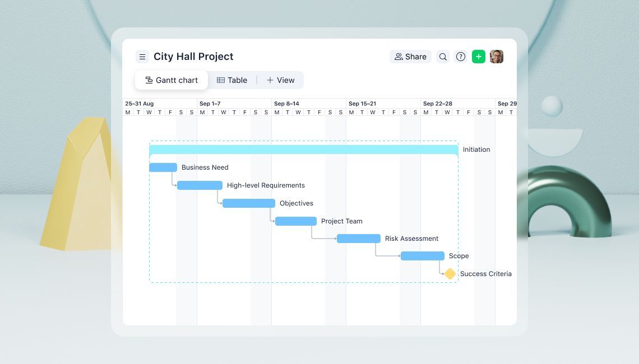Open the help question mark icon
The width and height of the screenshot is (639, 364).
(x=461, y=57)
